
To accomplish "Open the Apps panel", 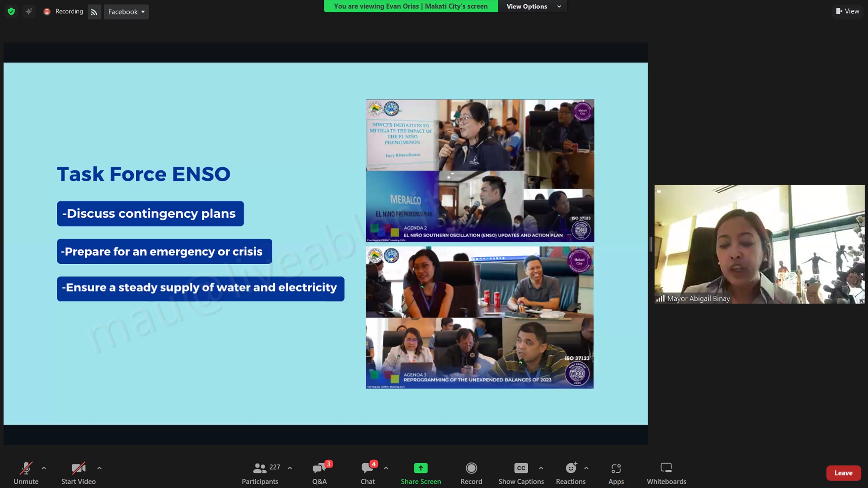I will pyautogui.click(x=616, y=473).
